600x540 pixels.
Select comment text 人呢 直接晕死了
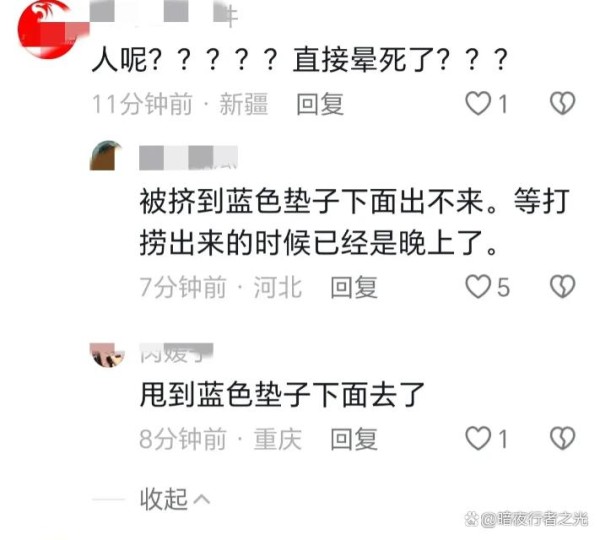tap(300, 60)
